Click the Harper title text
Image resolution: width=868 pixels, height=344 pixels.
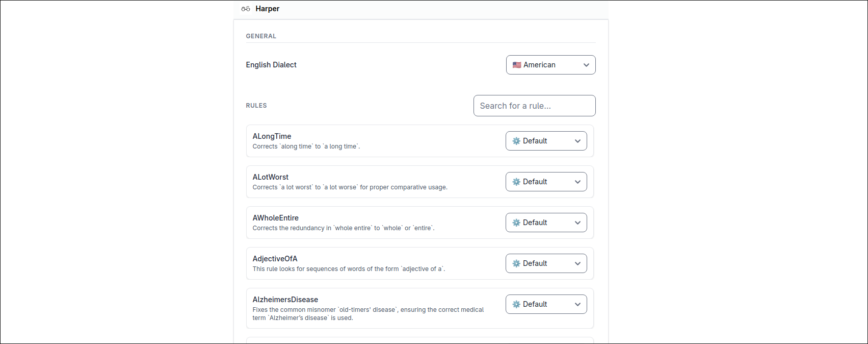point(267,9)
